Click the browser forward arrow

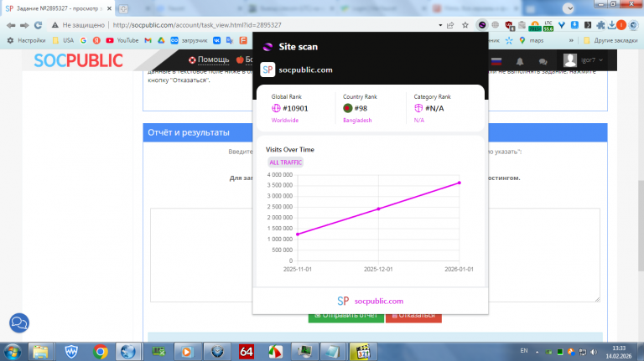point(24,25)
